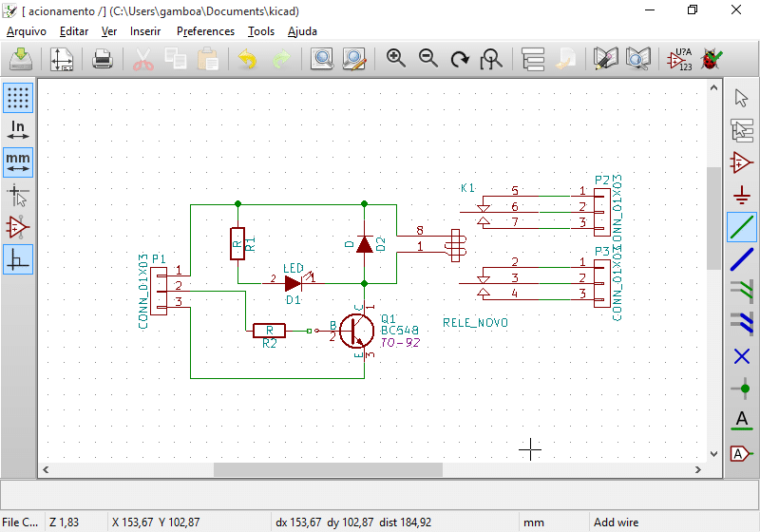Open the Preferences menu

(x=205, y=31)
